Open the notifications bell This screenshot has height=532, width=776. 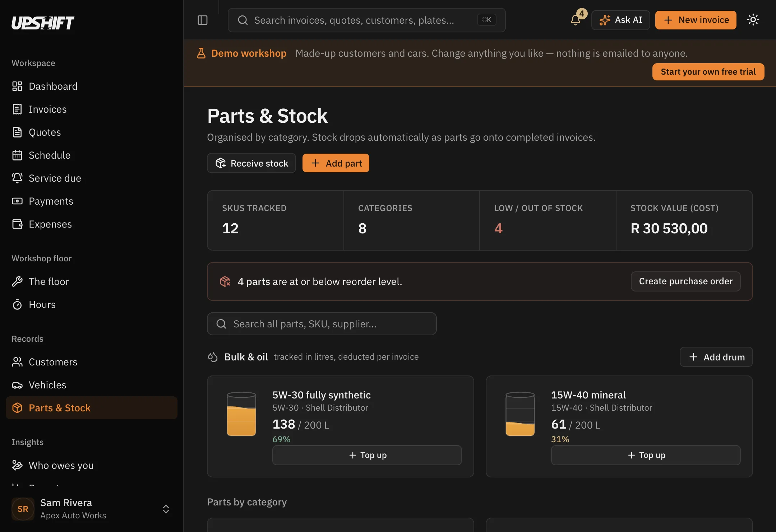tap(576, 20)
